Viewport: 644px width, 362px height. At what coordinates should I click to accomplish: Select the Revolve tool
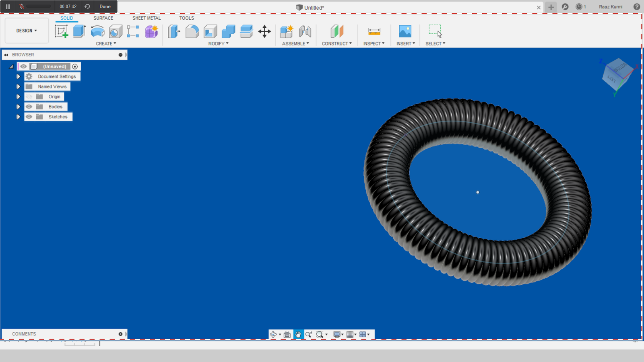97,31
